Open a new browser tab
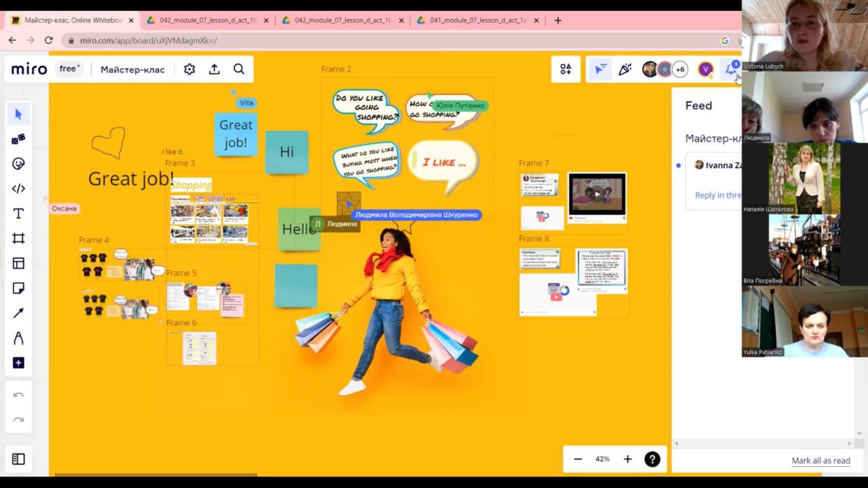 pos(558,20)
